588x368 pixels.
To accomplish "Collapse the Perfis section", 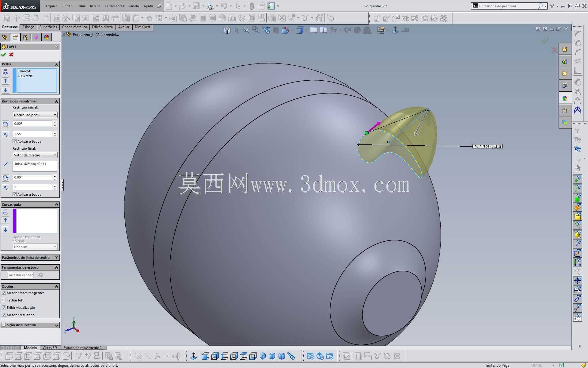I will click(x=56, y=64).
